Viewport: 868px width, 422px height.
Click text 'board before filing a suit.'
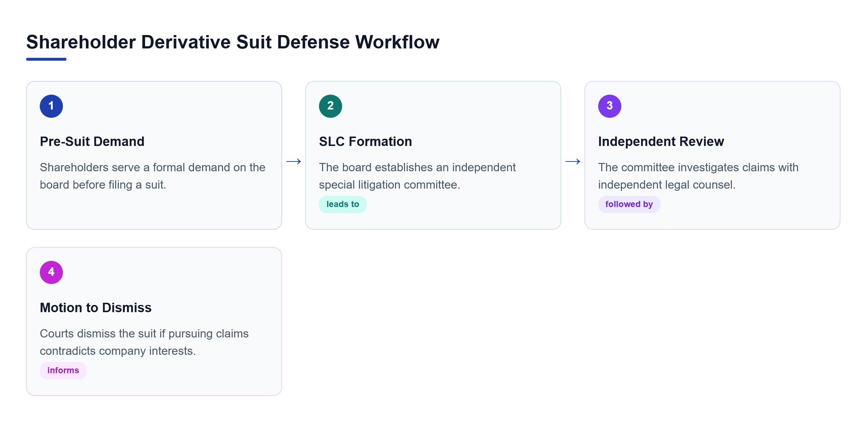point(103,185)
